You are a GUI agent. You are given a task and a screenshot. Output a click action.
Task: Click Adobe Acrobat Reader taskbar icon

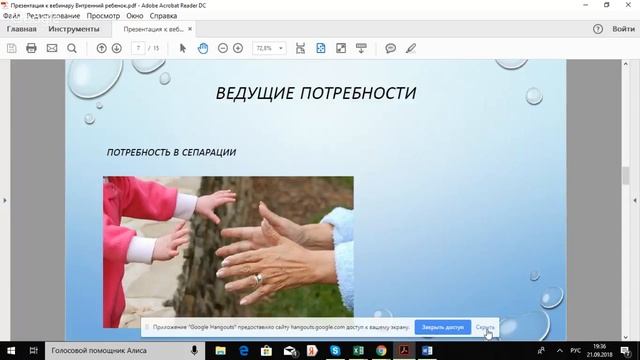click(404, 351)
